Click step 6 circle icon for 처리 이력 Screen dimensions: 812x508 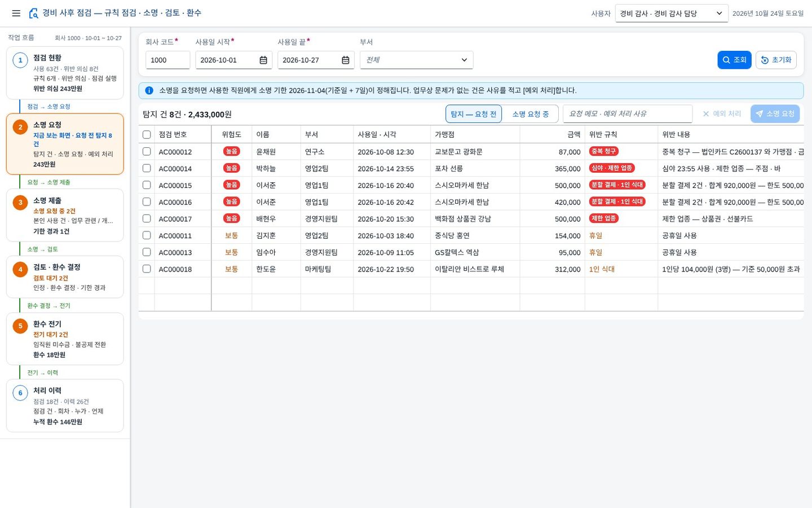pos(20,393)
